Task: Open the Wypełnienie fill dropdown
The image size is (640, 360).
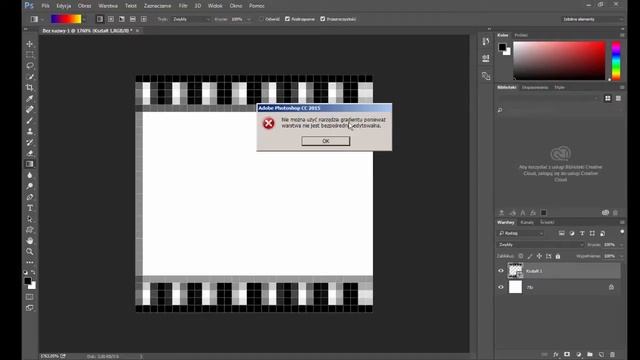Action: (x=621, y=256)
